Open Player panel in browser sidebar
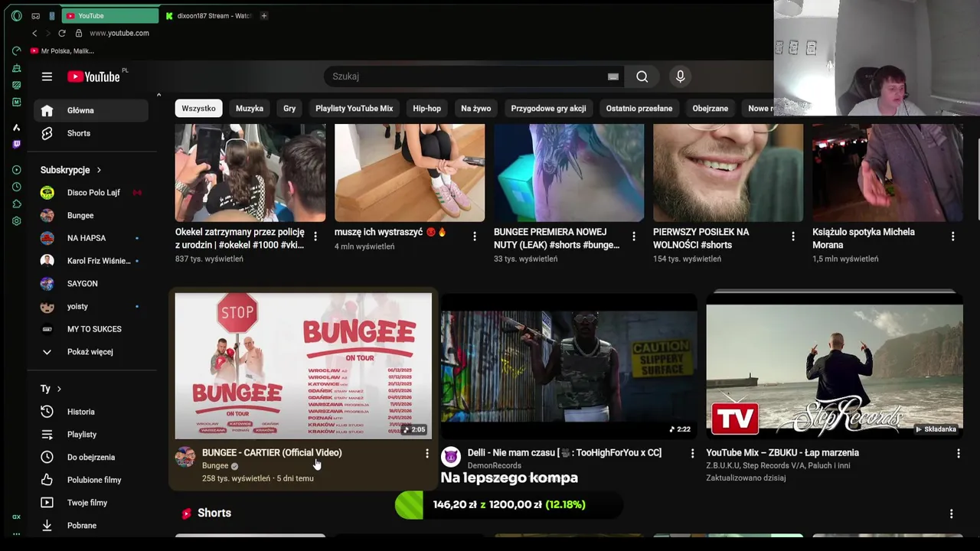 (17, 170)
